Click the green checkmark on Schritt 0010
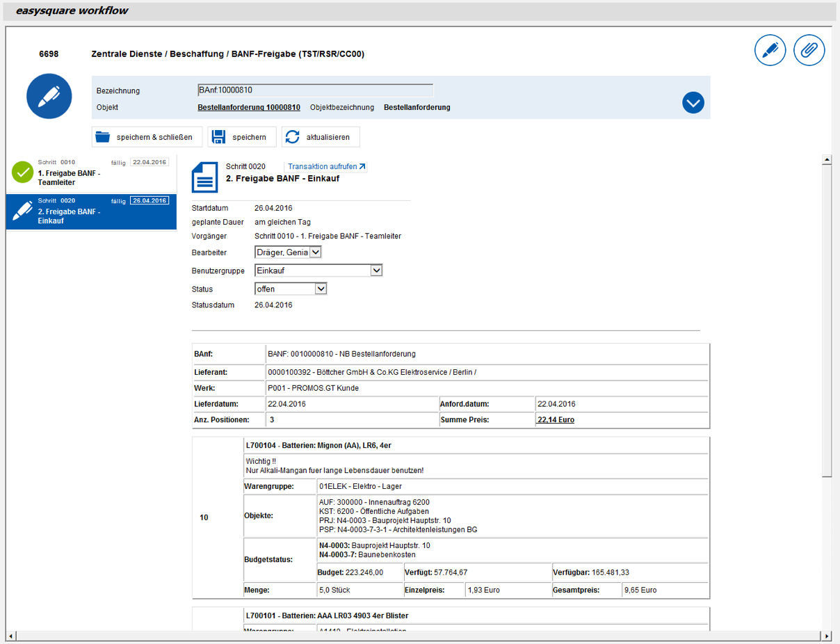This screenshot has height=644, width=840. pyautogui.click(x=23, y=172)
